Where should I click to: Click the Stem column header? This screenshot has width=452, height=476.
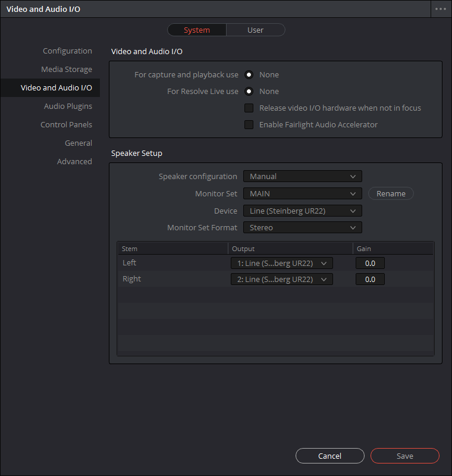pyautogui.click(x=173, y=249)
